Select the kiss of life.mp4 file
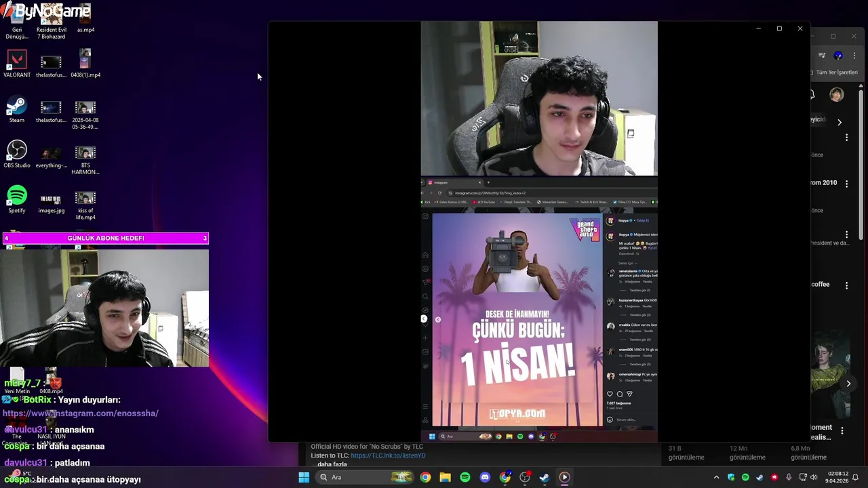The width and height of the screenshot is (868, 488). pos(85,205)
